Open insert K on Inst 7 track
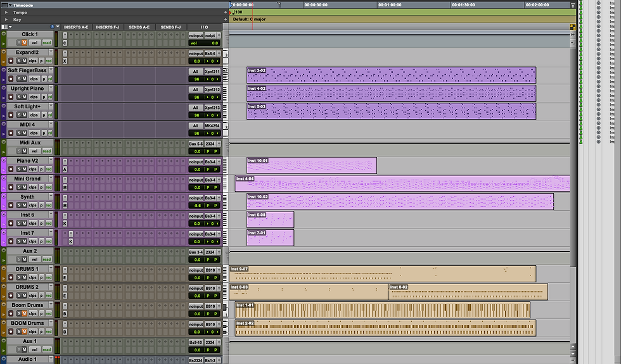 tap(71, 241)
